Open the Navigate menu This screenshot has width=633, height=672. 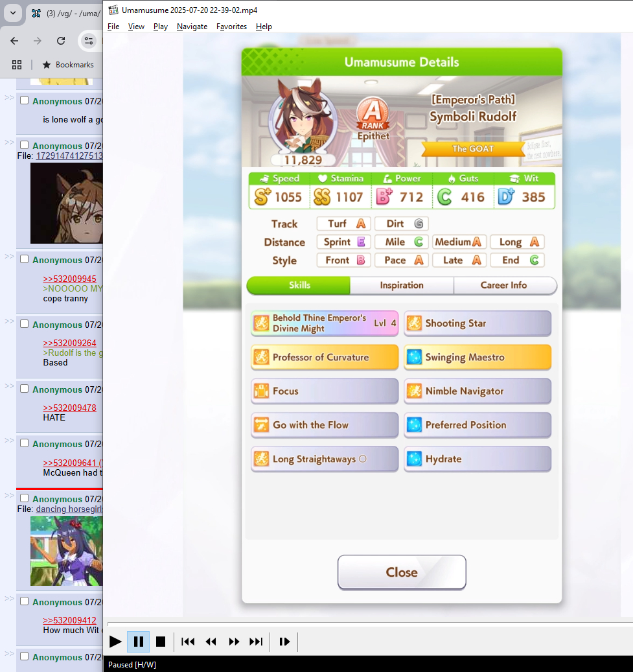tap(192, 27)
